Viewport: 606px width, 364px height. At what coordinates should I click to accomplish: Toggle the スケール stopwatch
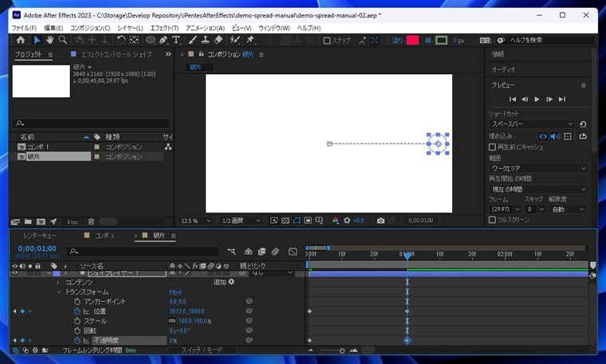click(77, 321)
